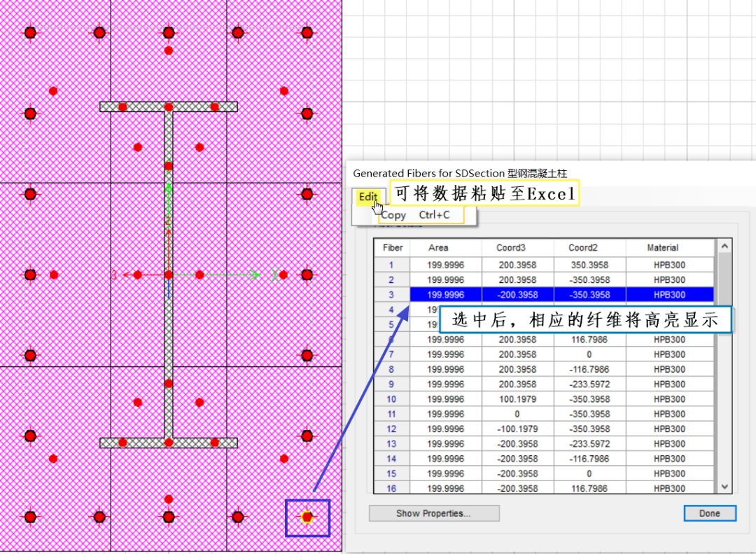756x554 pixels.
Task: Select the top-right corner rebar
Action: [x=307, y=33]
